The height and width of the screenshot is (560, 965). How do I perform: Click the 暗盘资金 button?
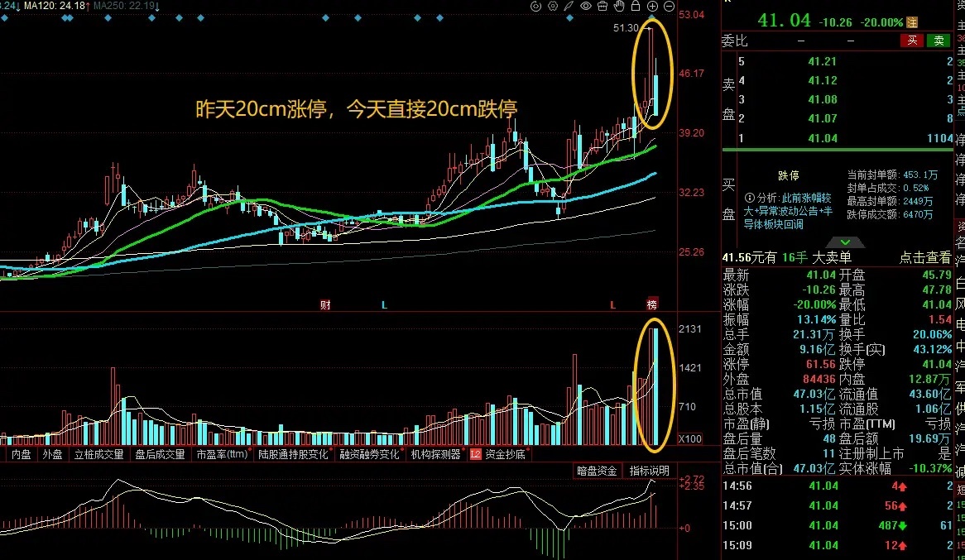597,471
